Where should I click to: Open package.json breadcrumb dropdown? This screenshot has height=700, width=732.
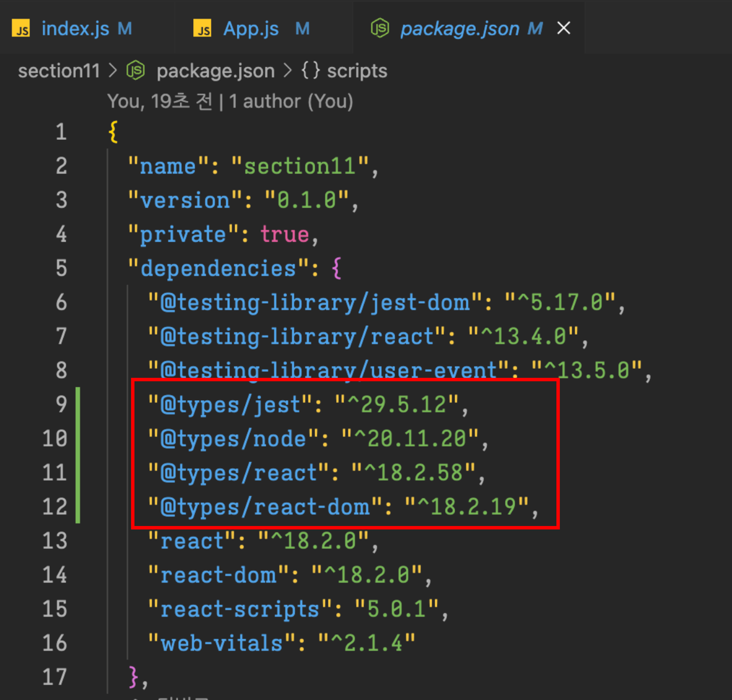coord(215,71)
